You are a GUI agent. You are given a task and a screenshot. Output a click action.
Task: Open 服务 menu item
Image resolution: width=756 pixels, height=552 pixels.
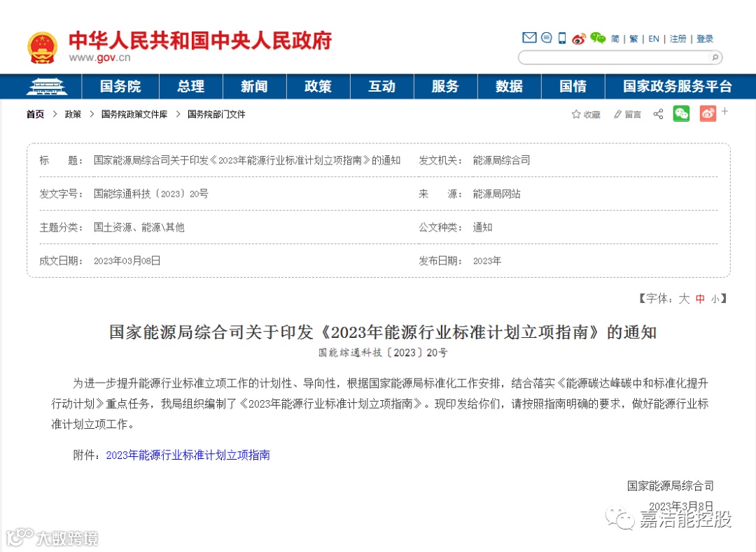(445, 87)
